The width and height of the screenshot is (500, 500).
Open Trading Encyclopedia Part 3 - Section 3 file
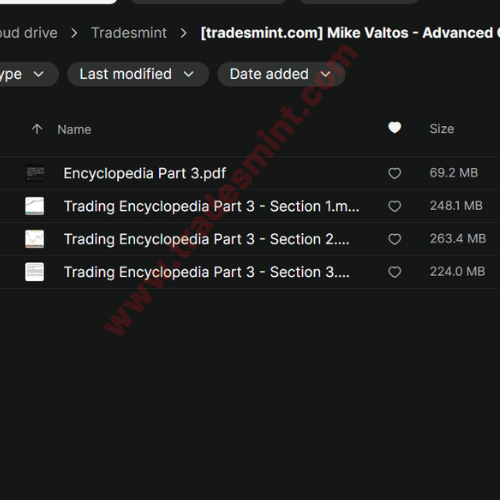[207, 272]
